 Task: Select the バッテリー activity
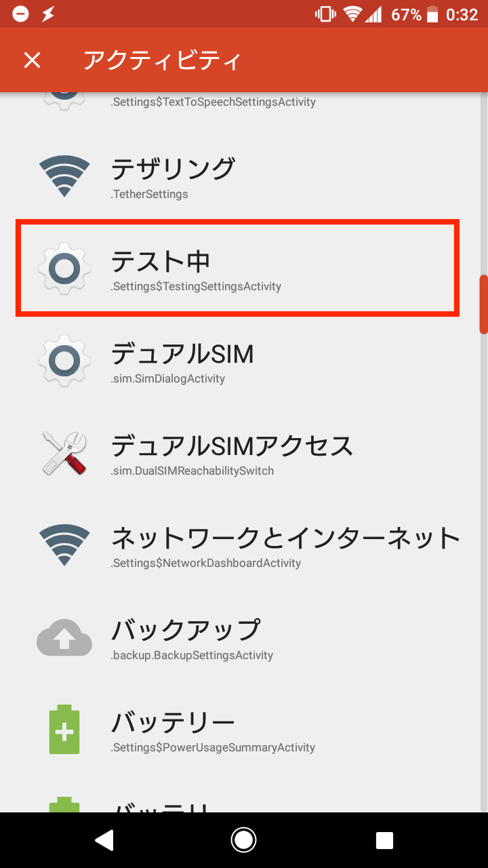click(244, 730)
